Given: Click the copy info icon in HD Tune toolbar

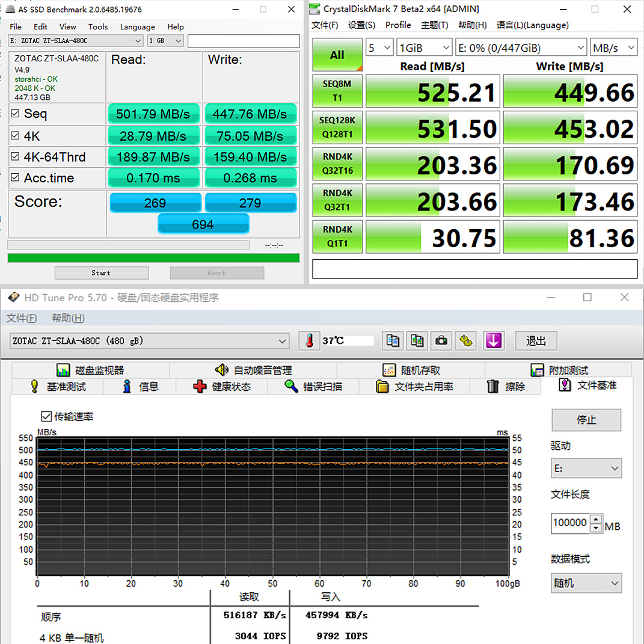Looking at the screenshot, I should (x=392, y=341).
